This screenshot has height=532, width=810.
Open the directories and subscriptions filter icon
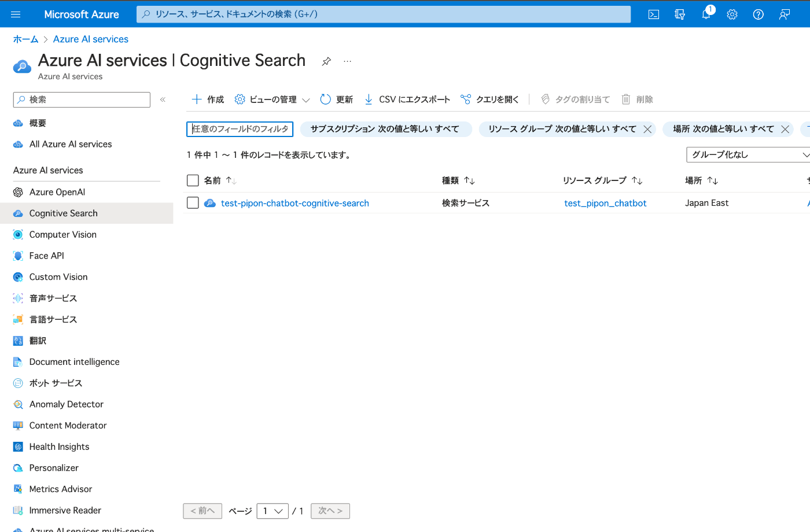[x=680, y=14]
